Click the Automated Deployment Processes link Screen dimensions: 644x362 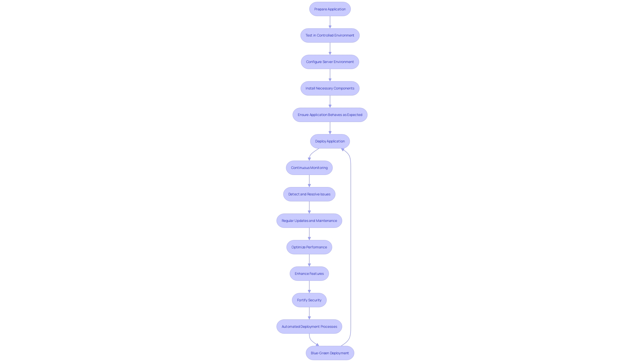click(x=309, y=326)
